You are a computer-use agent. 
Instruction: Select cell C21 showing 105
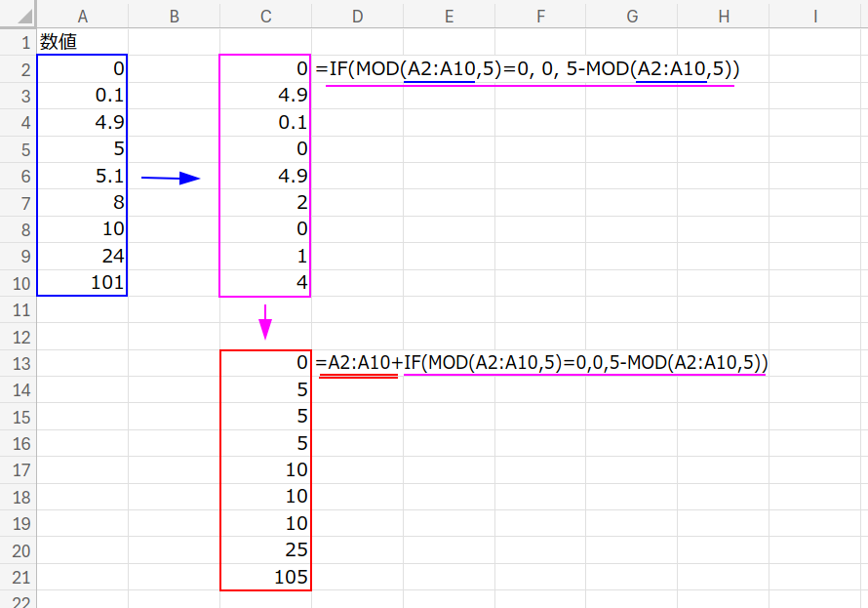pos(265,578)
